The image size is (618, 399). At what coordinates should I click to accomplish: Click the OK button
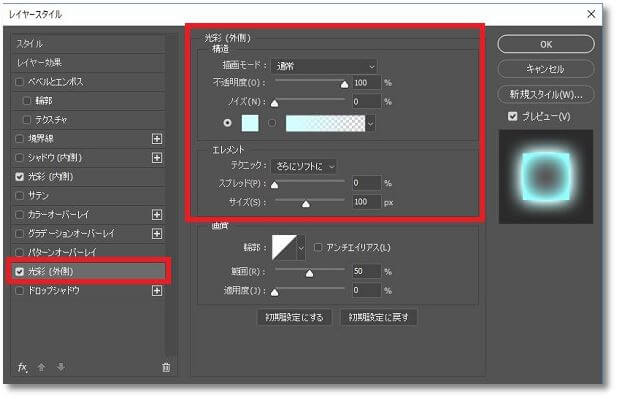pyautogui.click(x=546, y=44)
